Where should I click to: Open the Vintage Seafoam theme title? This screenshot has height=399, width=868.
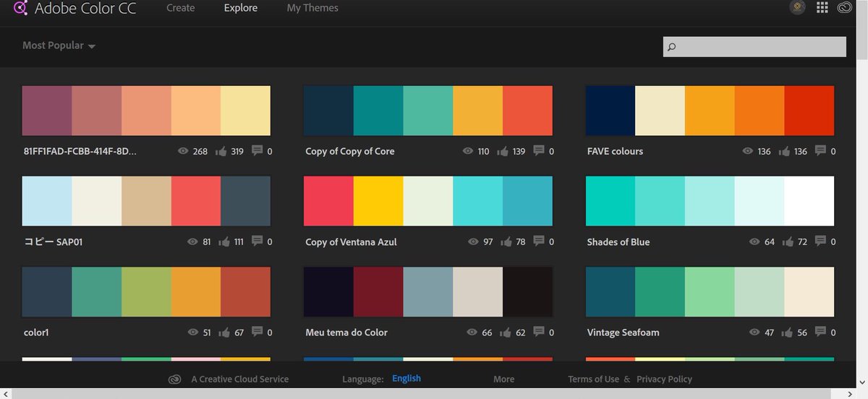[623, 332]
